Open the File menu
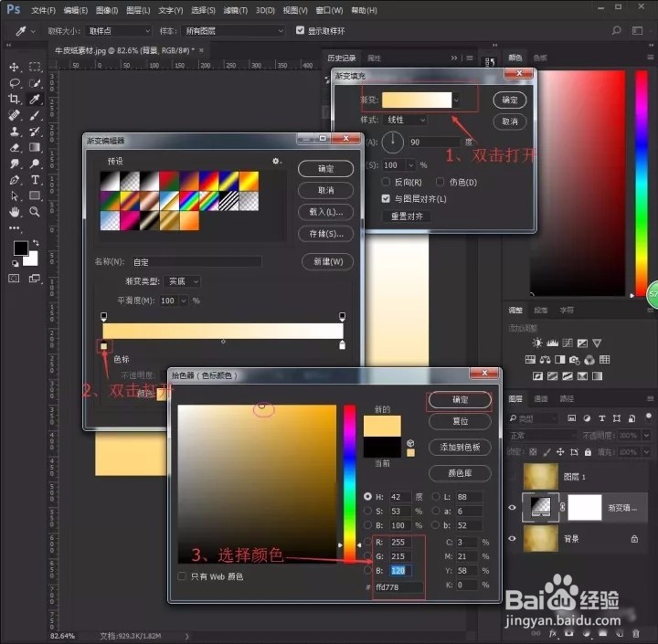 (43, 10)
